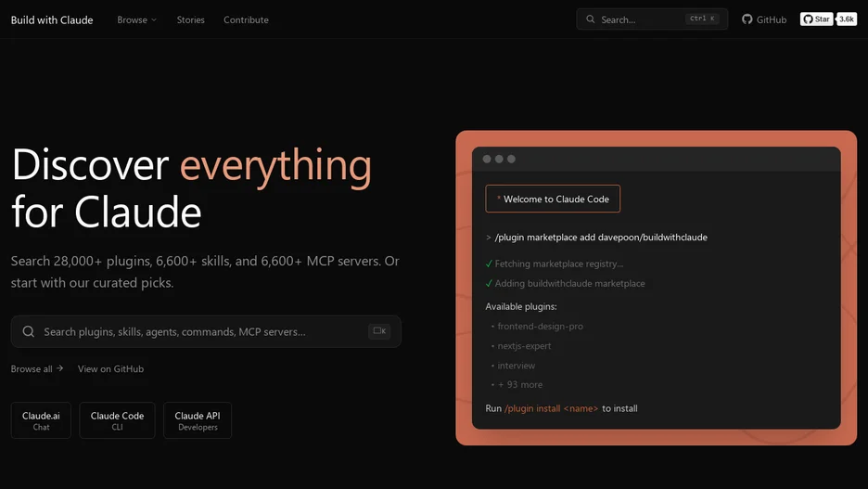The width and height of the screenshot is (868, 489).
Task: Click the second terminal window dot
Action: coord(499,159)
